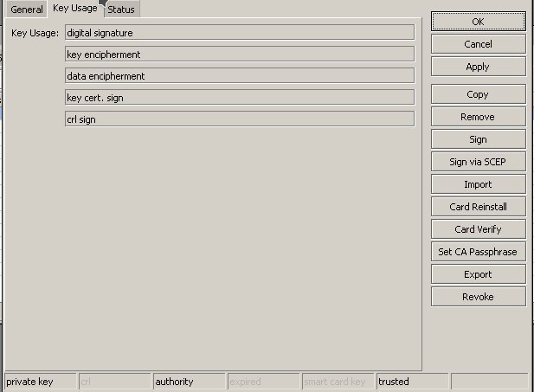Click the Sign button

click(478, 139)
